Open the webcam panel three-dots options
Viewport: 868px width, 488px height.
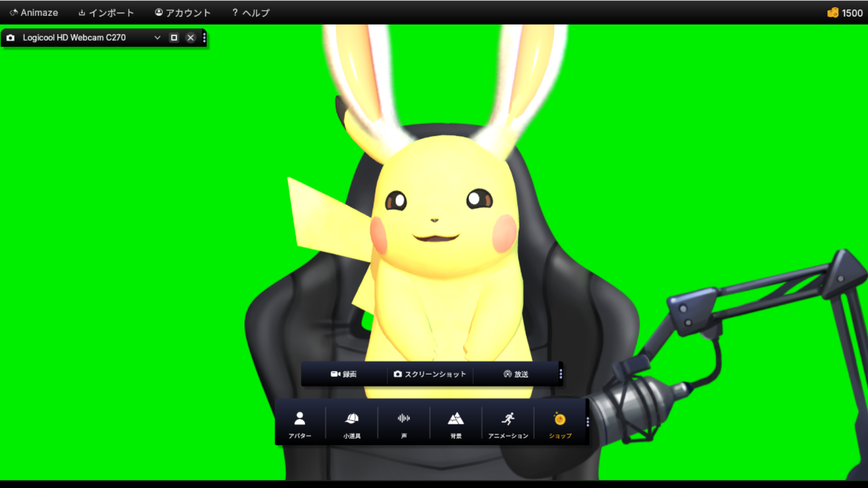pyautogui.click(x=204, y=38)
